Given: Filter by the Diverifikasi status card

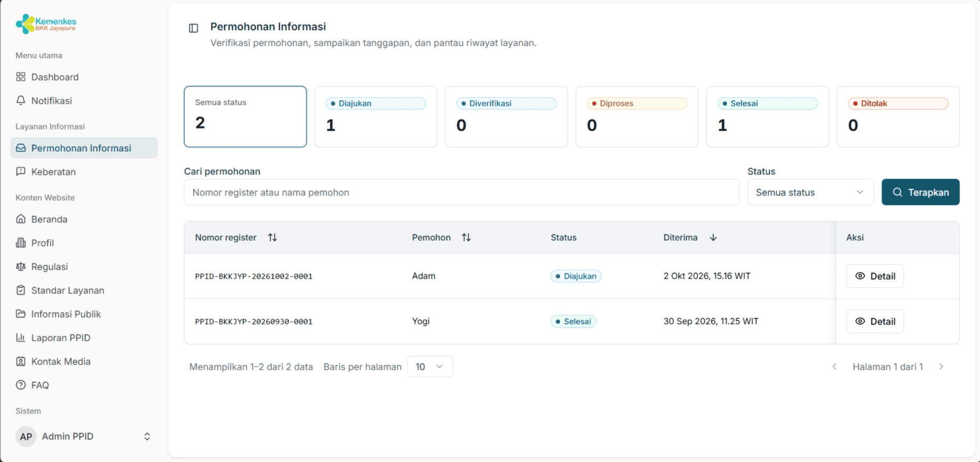Looking at the screenshot, I should pos(507,116).
